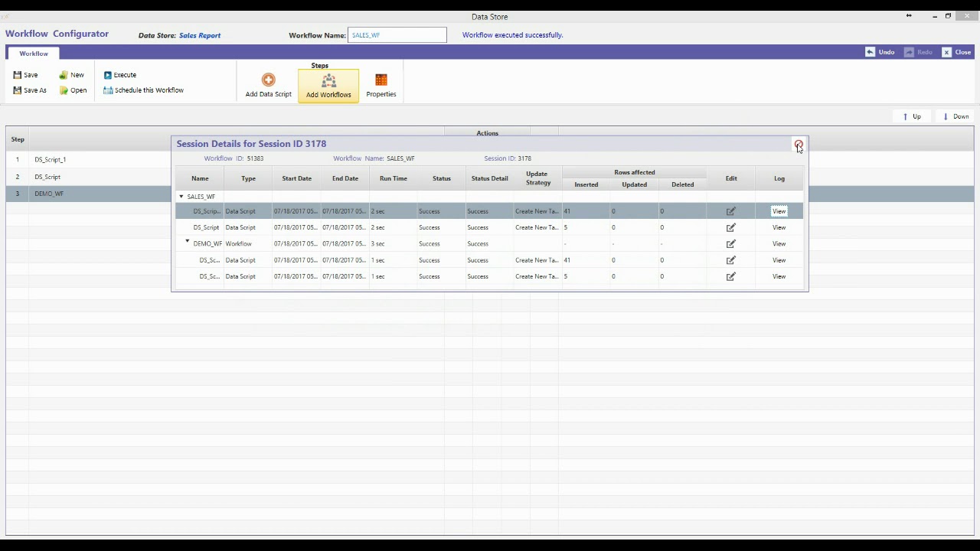
Task: Edit the DS_Script row with 5 inserted under SALES_WF
Action: click(731, 227)
